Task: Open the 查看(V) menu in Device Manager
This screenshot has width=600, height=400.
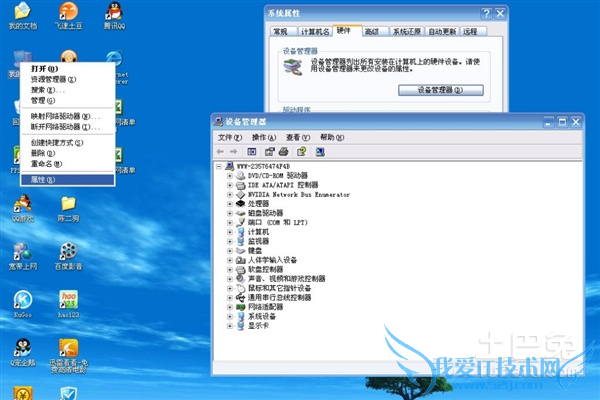Action: (298, 137)
